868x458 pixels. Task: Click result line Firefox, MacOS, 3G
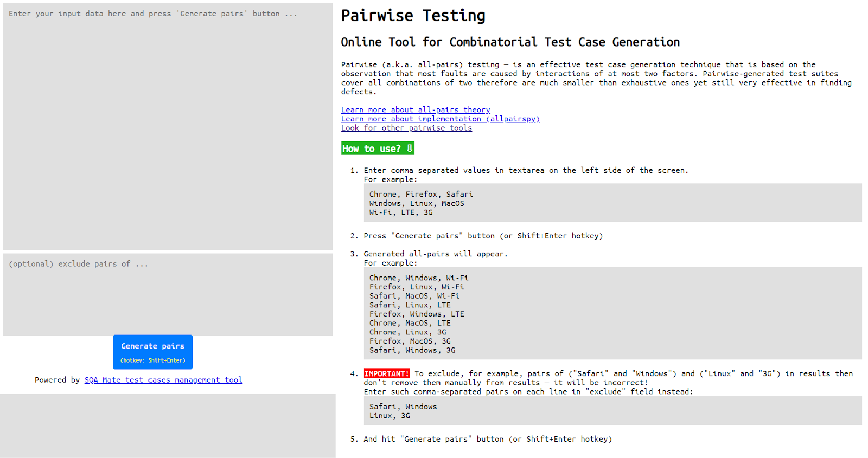(x=410, y=341)
